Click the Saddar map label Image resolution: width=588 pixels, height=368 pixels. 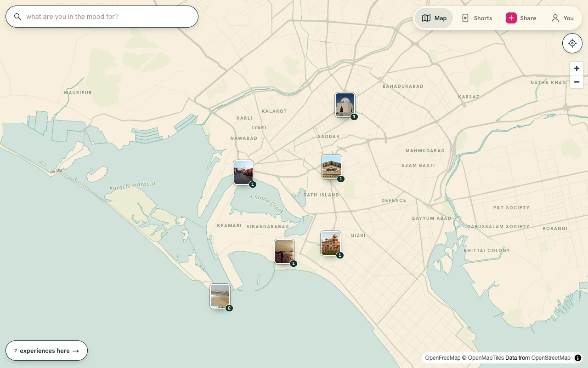coord(328,137)
